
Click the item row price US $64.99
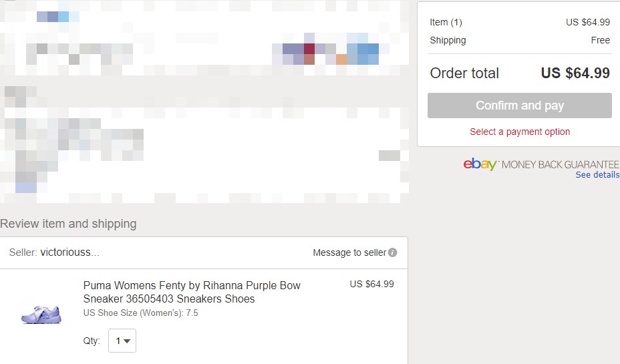pos(371,284)
